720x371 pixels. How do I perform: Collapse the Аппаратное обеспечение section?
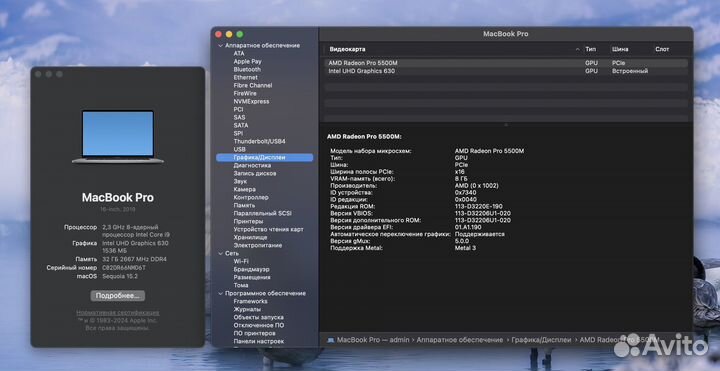(x=220, y=45)
